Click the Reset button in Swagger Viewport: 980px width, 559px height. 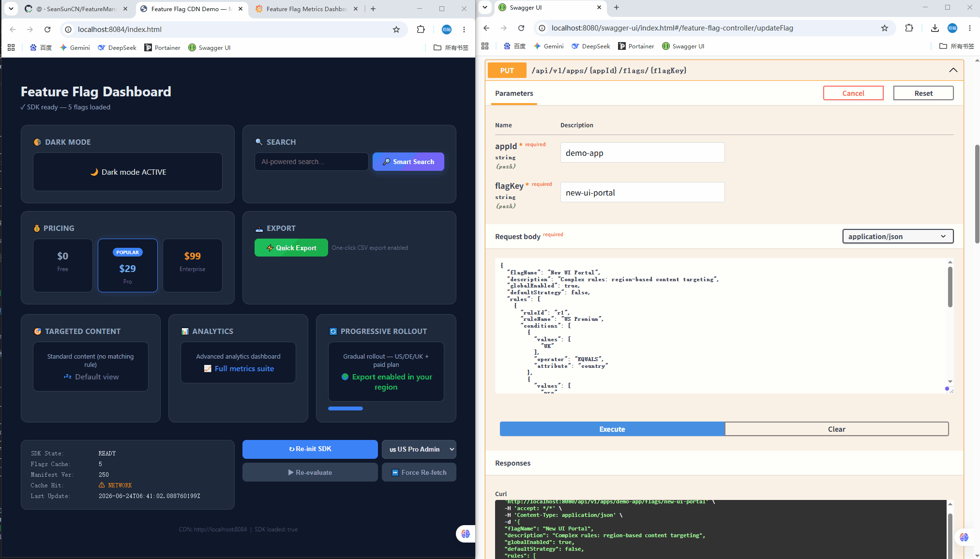point(923,93)
